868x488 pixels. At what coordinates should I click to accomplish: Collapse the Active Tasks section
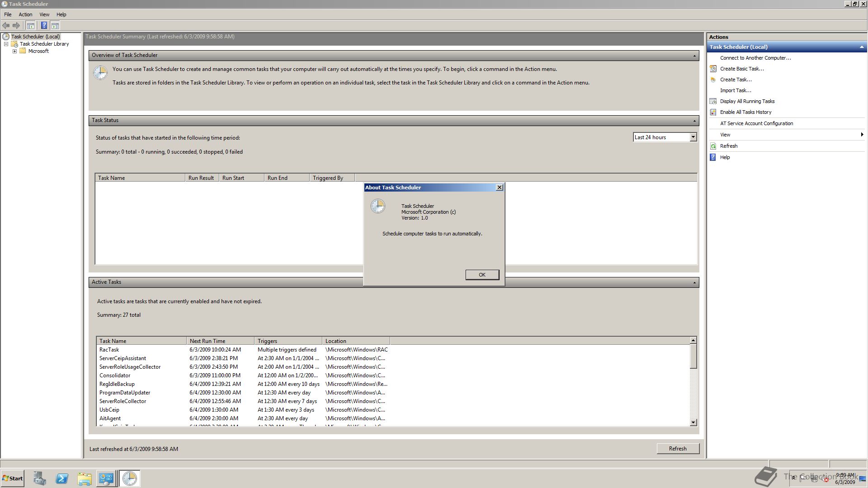point(694,282)
